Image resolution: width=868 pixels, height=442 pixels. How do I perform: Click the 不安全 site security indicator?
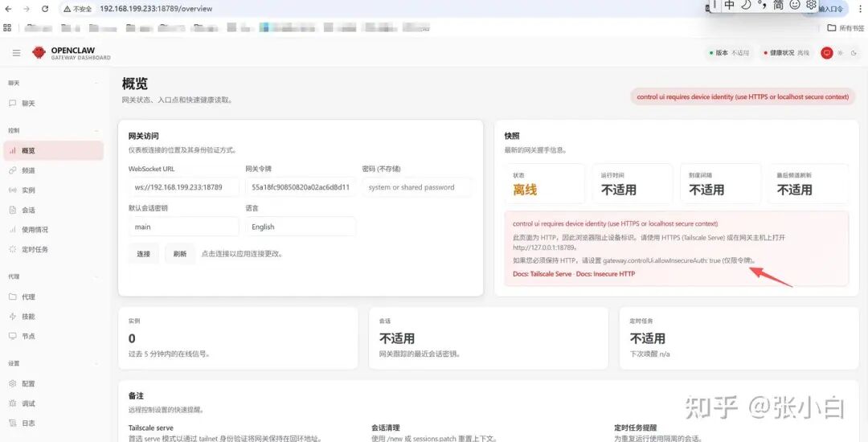[x=77, y=9]
